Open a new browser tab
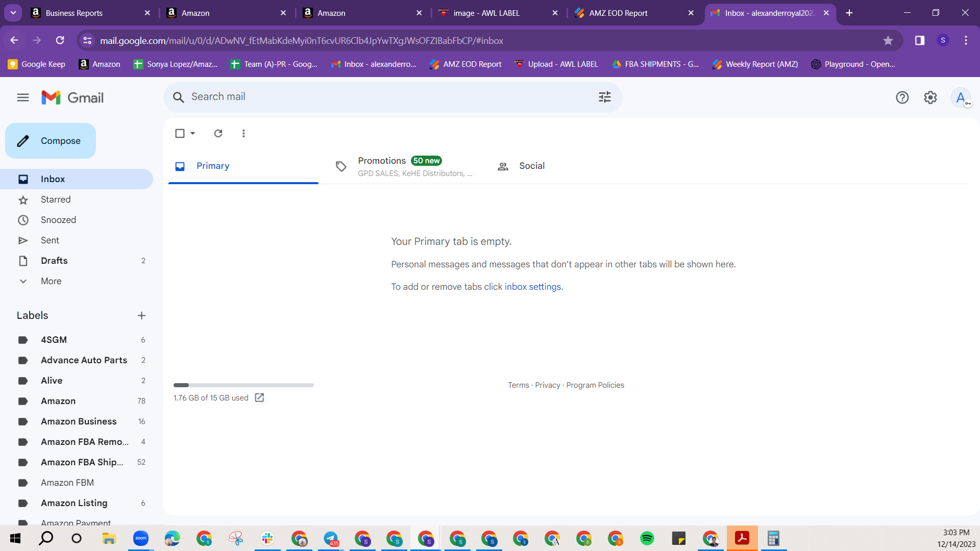The height and width of the screenshot is (551, 980). (x=849, y=13)
